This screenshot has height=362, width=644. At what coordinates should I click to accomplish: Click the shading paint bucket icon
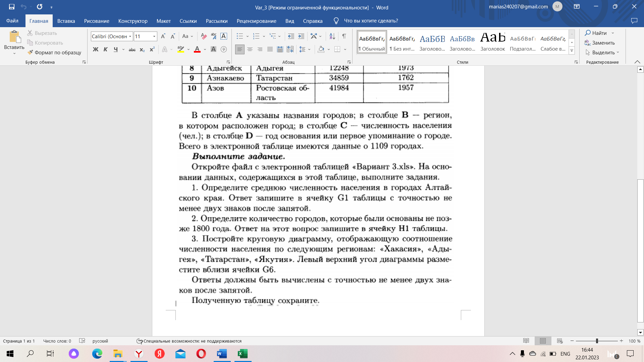tap(321, 50)
